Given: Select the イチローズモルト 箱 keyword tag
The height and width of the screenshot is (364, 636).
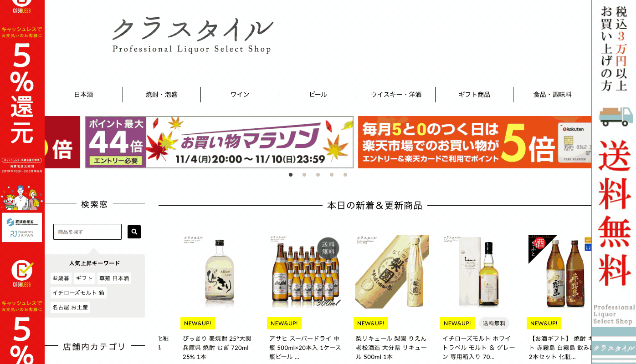Looking at the screenshot, I should click(x=78, y=293).
